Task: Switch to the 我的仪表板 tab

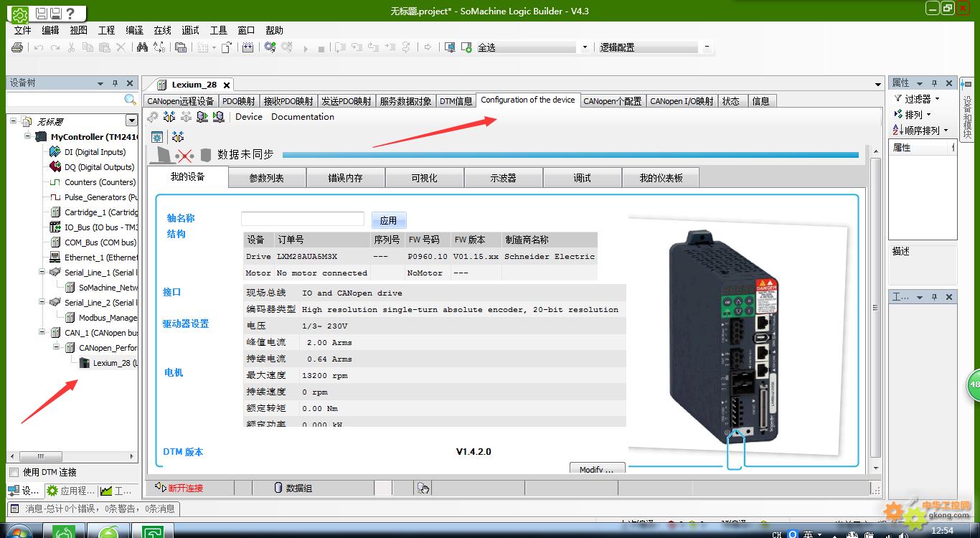Action: click(x=661, y=178)
